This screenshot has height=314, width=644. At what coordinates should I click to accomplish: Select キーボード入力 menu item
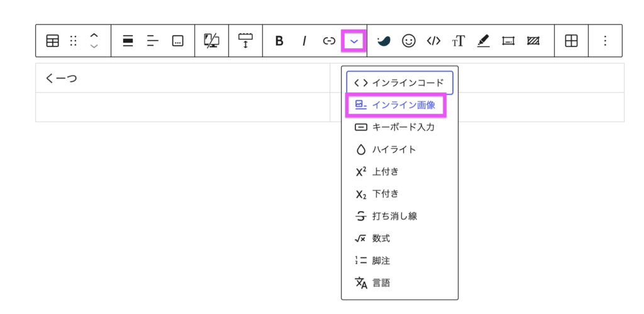[x=399, y=127]
